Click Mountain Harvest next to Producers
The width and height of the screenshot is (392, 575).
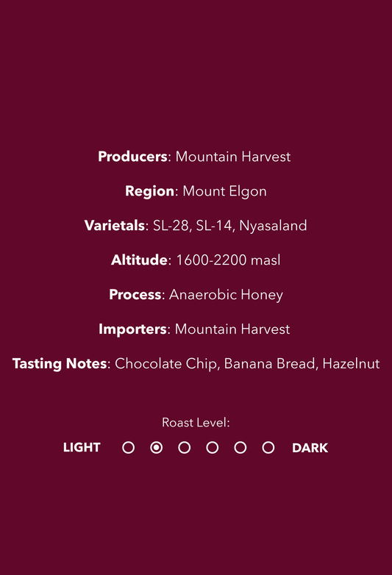click(x=233, y=157)
